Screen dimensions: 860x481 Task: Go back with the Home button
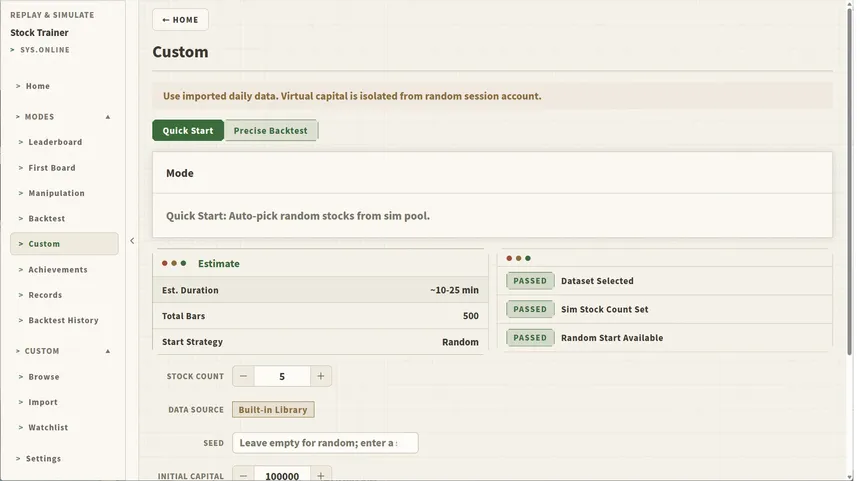pos(180,20)
